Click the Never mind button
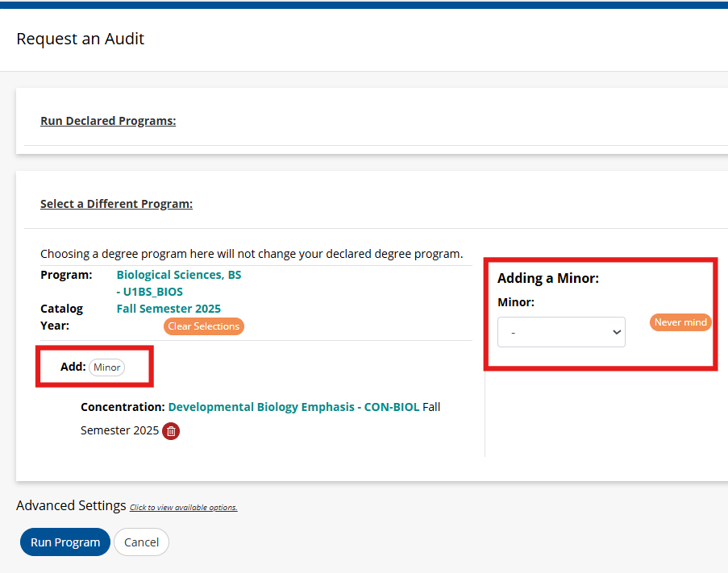The height and width of the screenshot is (573, 728). tap(680, 322)
